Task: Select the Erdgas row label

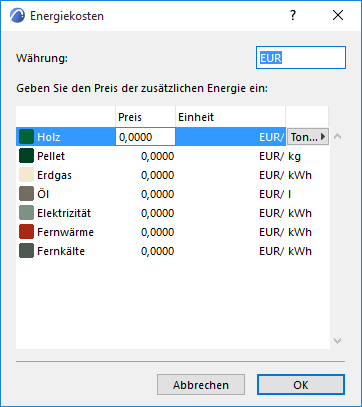Action: [x=54, y=175]
